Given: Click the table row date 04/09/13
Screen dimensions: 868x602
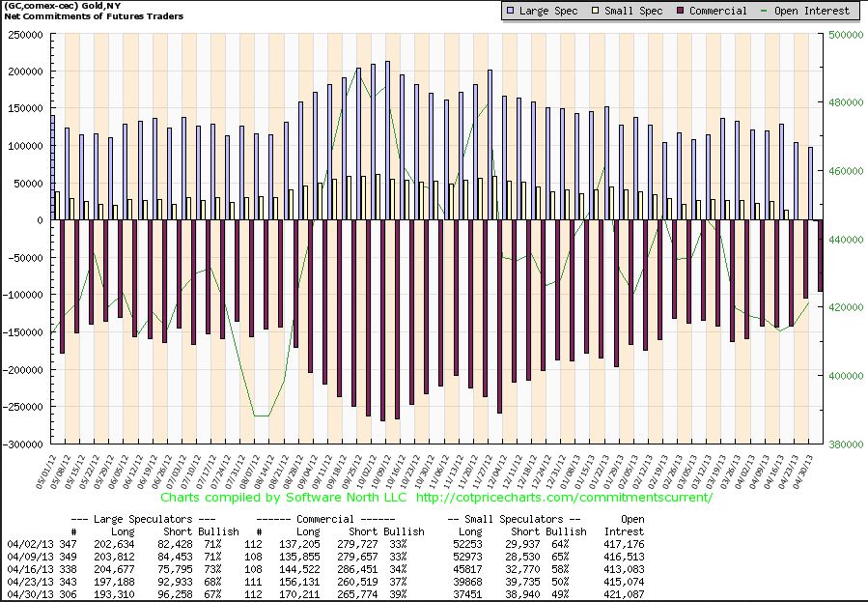Looking at the screenshot, I should pyautogui.click(x=30, y=557).
